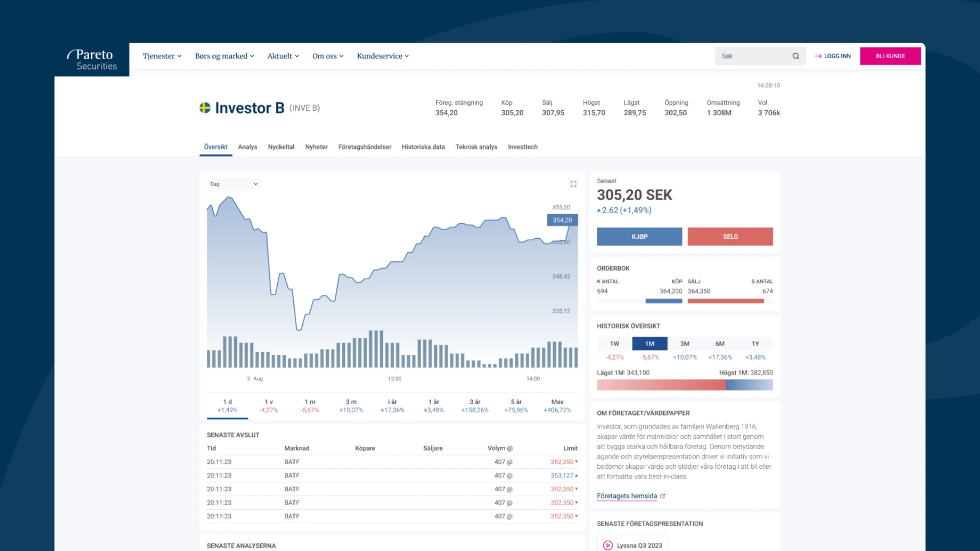The image size is (980, 551).
Task: Open the Företagets hemsida link
Action: 627,496
